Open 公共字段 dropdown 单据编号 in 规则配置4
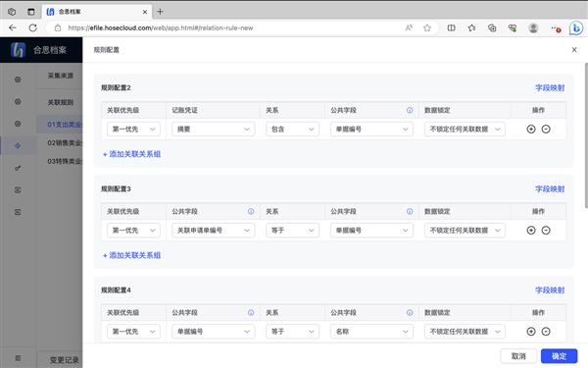588x368 pixels. coord(213,332)
